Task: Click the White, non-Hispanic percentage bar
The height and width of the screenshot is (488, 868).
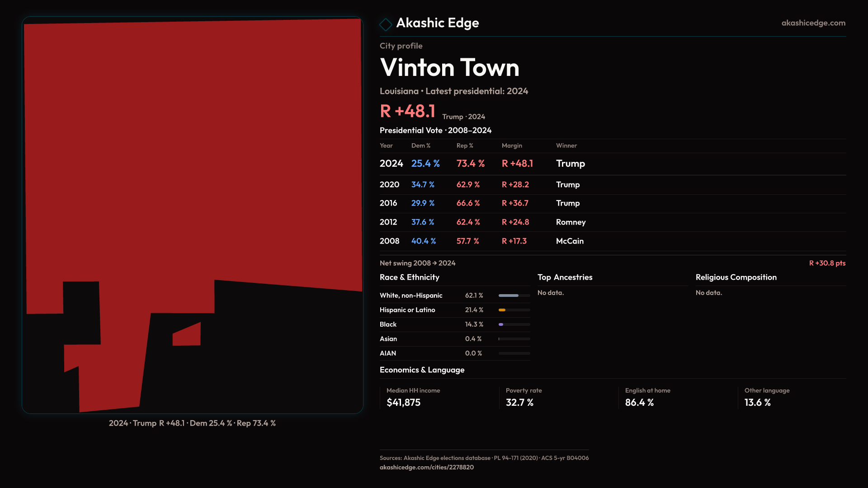Action: (514, 296)
